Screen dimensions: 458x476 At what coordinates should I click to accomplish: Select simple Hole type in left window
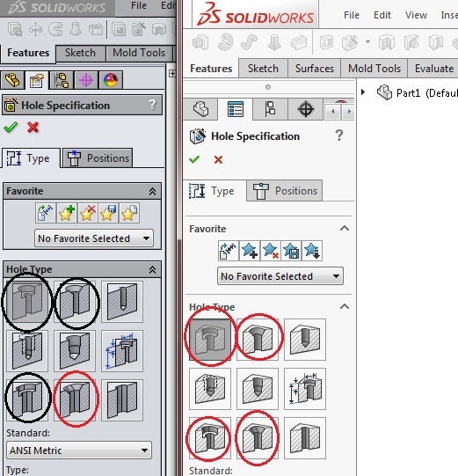click(122, 302)
